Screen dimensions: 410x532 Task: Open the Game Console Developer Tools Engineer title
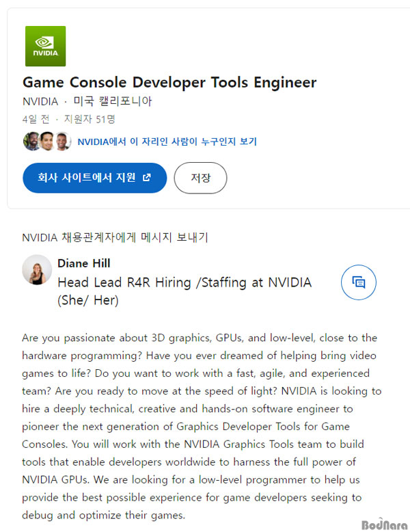point(169,83)
